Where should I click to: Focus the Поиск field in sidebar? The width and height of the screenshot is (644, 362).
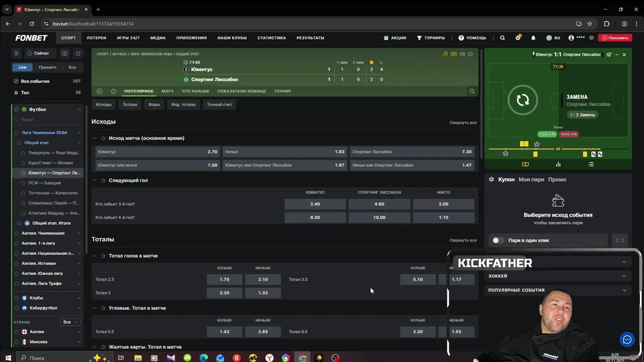coord(48,120)
